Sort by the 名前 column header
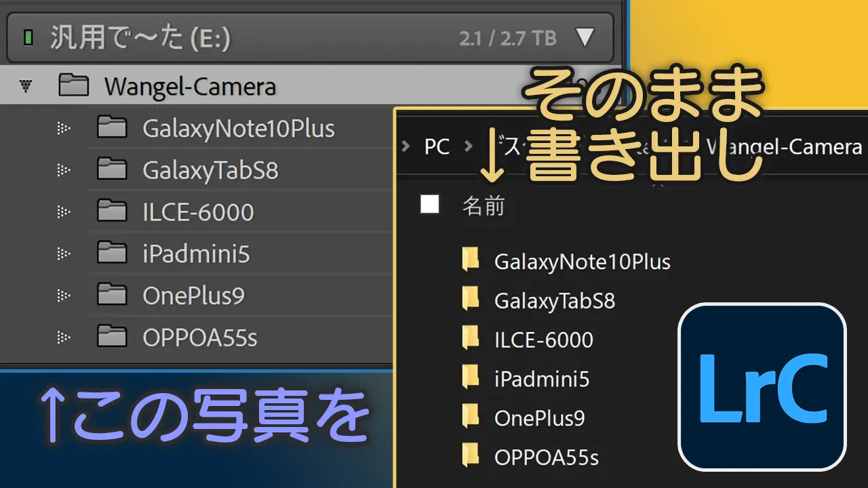 tap(484, 206)
